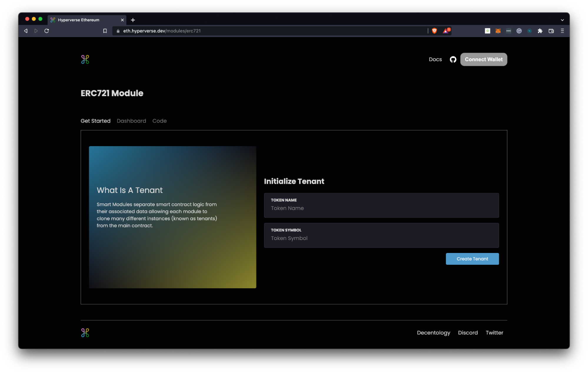Close the Hyperverse Ethereum tab

[122, 20]
